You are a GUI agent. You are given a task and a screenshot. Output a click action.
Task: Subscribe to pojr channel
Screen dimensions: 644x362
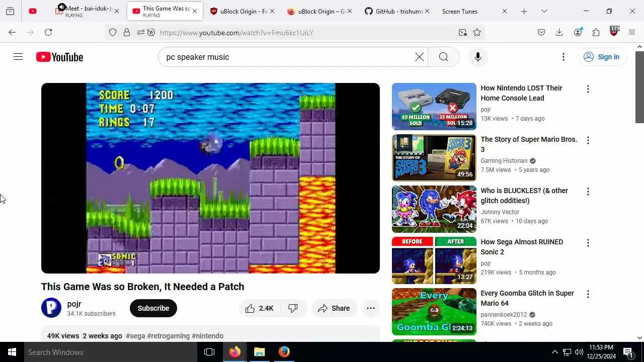(153, 308)
